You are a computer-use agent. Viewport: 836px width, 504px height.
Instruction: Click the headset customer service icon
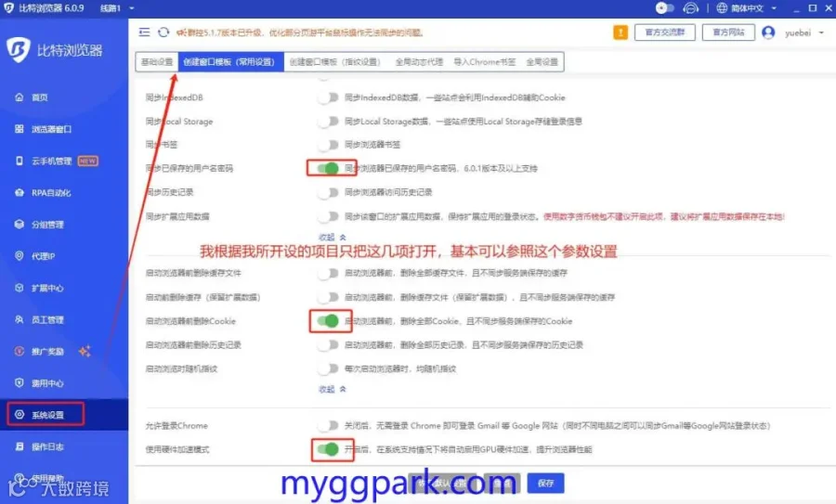[690, 8]
